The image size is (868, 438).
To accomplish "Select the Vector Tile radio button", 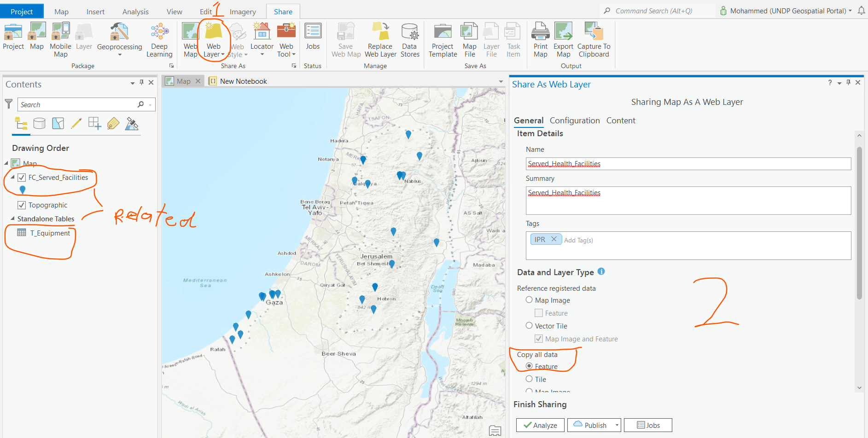I will pos(529,326).
